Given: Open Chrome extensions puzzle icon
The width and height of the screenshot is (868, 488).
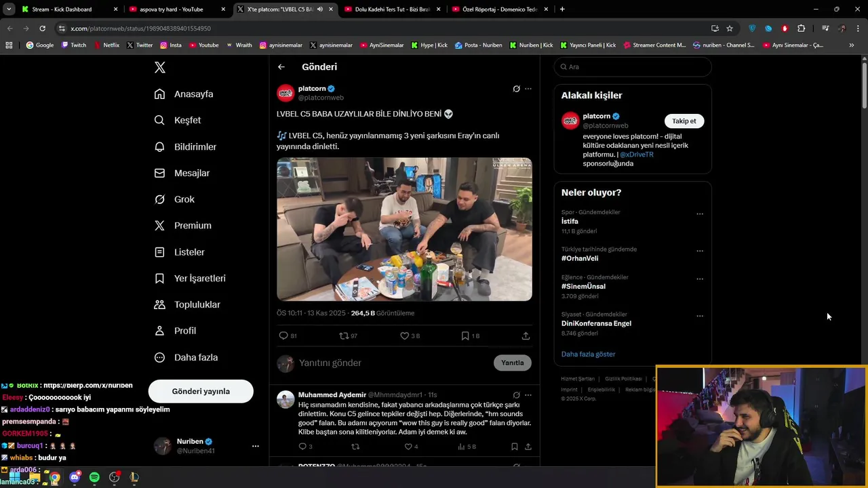Looking at the screenshot, I should (802, 28).
